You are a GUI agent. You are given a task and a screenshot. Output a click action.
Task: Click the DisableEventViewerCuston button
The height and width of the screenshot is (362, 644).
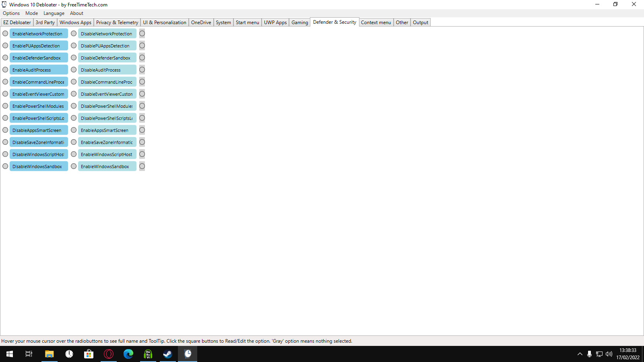(107, 94)
